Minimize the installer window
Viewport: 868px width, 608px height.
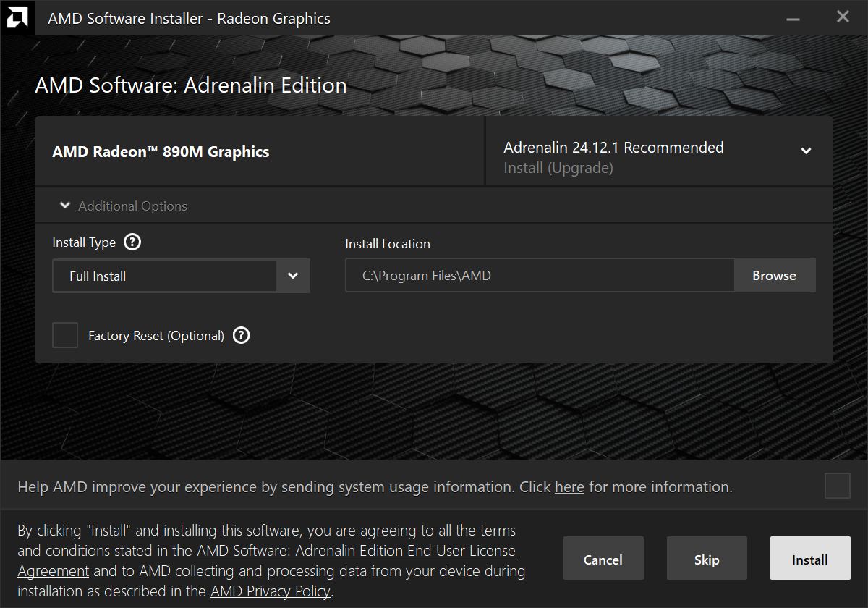point(795,17)
